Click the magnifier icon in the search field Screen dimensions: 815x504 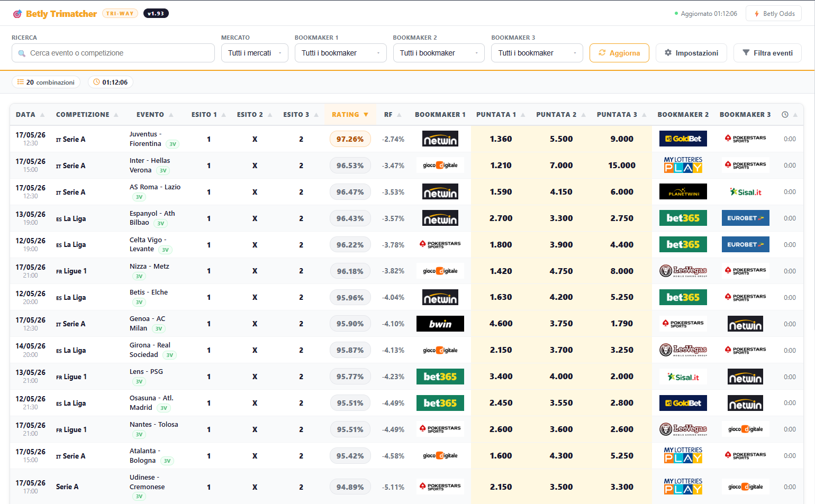click(x=22, y=53)
